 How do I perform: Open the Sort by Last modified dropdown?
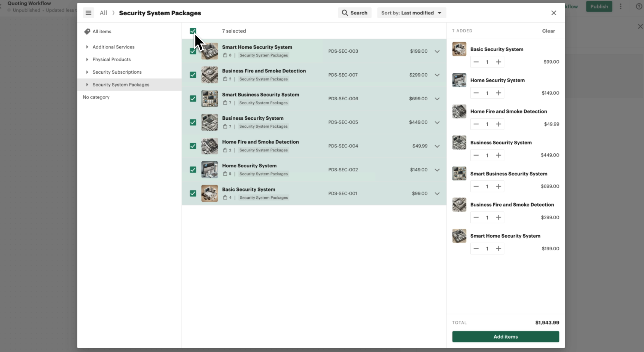click(411, 13)
